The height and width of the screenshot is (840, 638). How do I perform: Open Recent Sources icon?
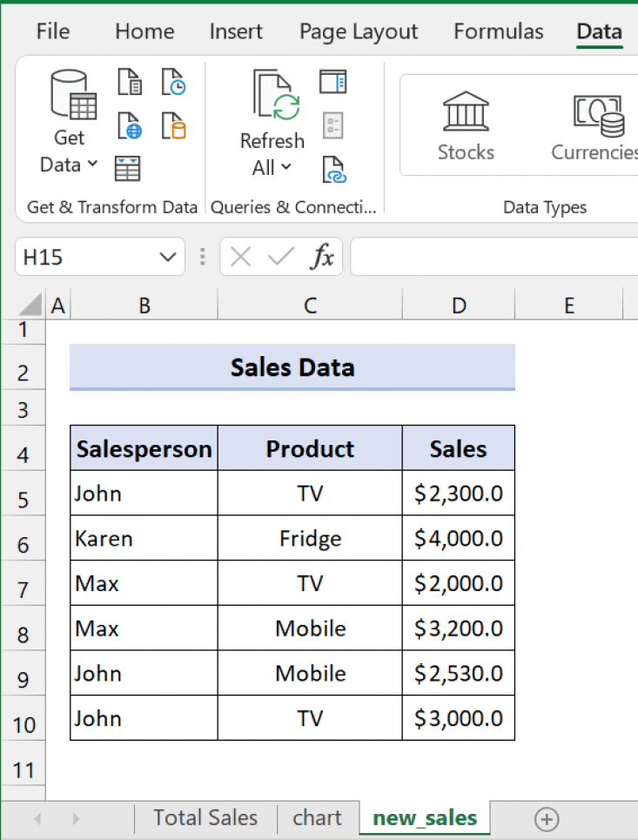(x=174, y=84)
